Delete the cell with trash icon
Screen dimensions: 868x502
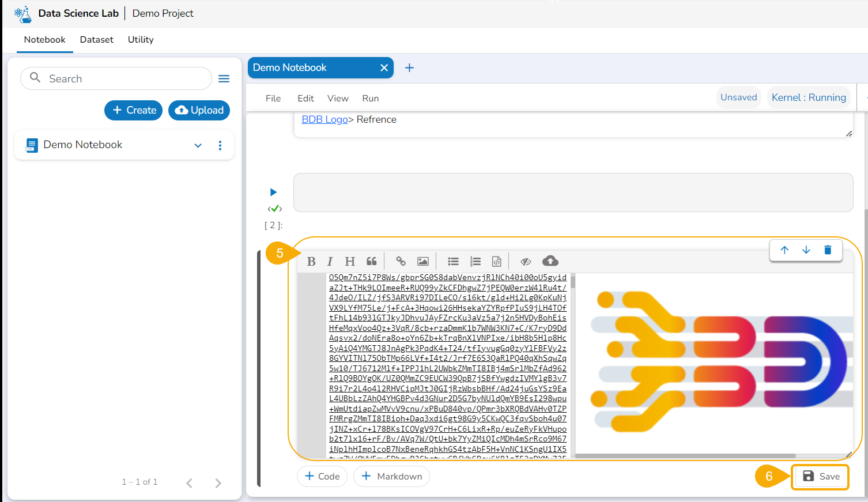(x=828, y=250)
